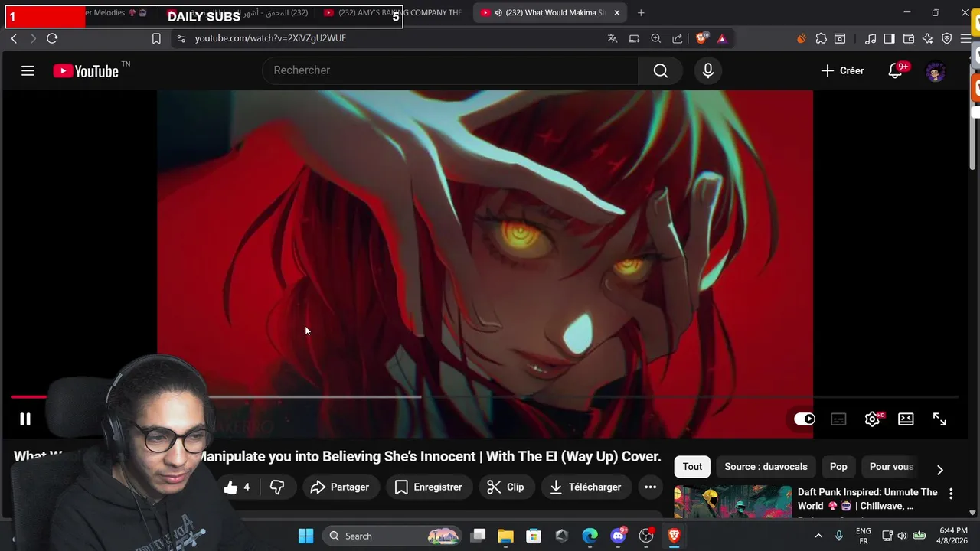Screen dimensions: 980x551
Task: Open Discord from the taskbar
Action: point(619,536)
